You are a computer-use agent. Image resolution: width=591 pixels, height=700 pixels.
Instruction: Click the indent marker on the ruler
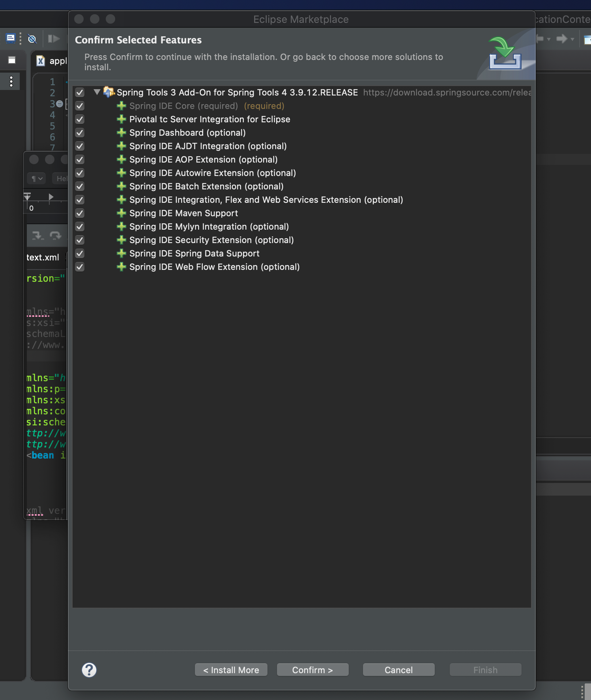pos(27,197)
